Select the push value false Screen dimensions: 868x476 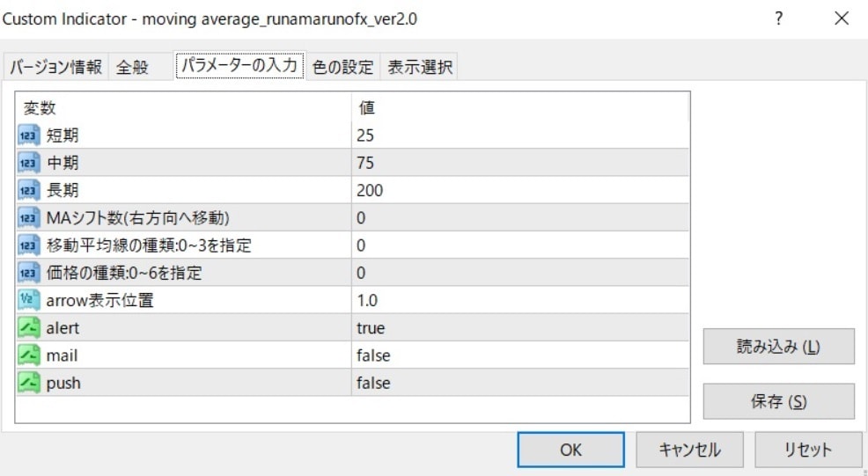pyautogui.click(x=520, y=383)
